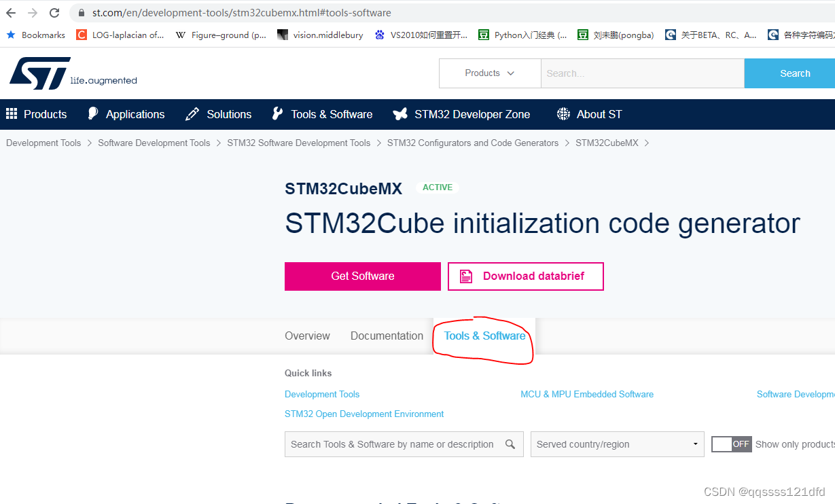Click the ACTIVE status badge
This screenshot has width=835, height=504.
tap(438, 187)
